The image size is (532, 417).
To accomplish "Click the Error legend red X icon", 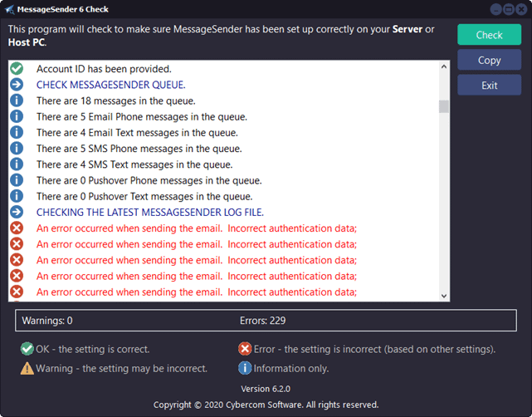I will pyautogui.click(x=245, y=349).
